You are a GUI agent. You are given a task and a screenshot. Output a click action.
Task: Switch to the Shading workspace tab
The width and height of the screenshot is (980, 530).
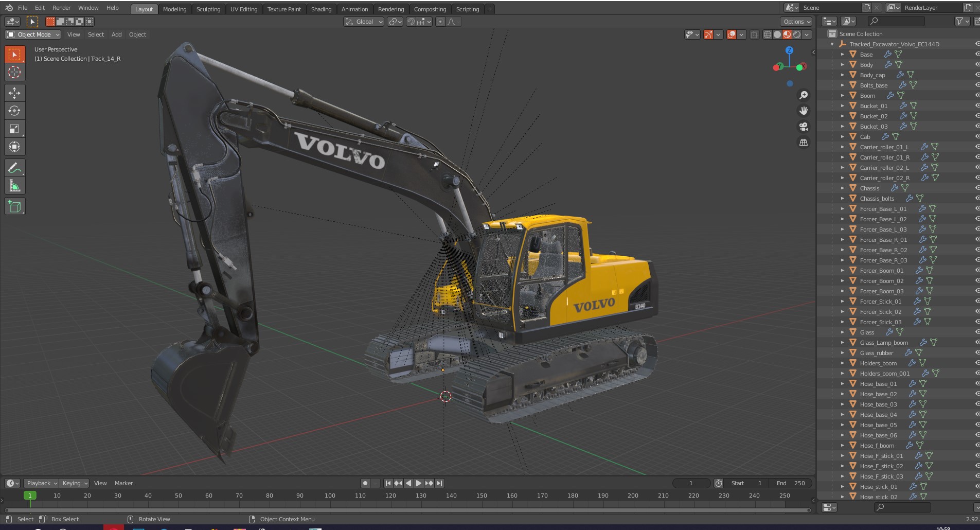tap(321, 9)
